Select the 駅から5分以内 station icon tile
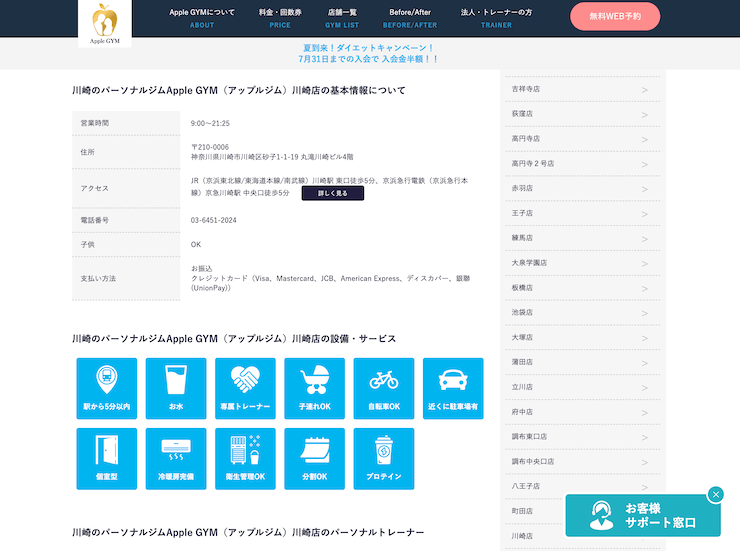This screenshot has height=555, width=740. (107, 388)
